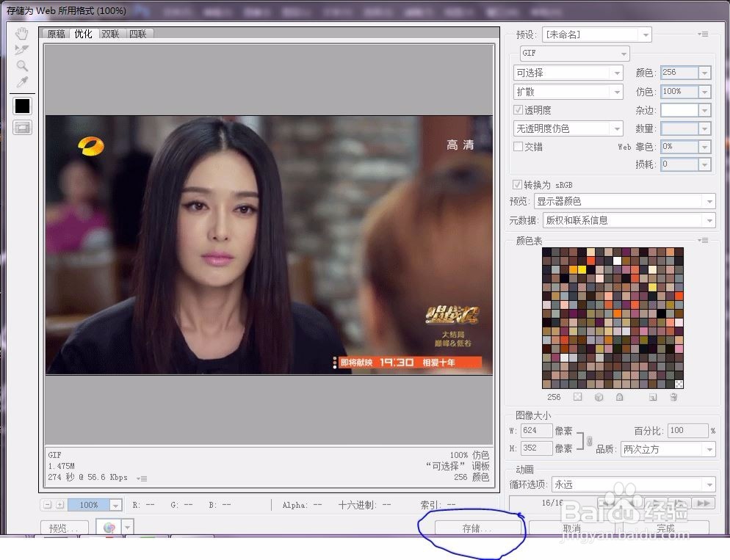This screenshot has width=730, height=560.
Task: Select the Hand tool
Action: (x=22, y=34)
